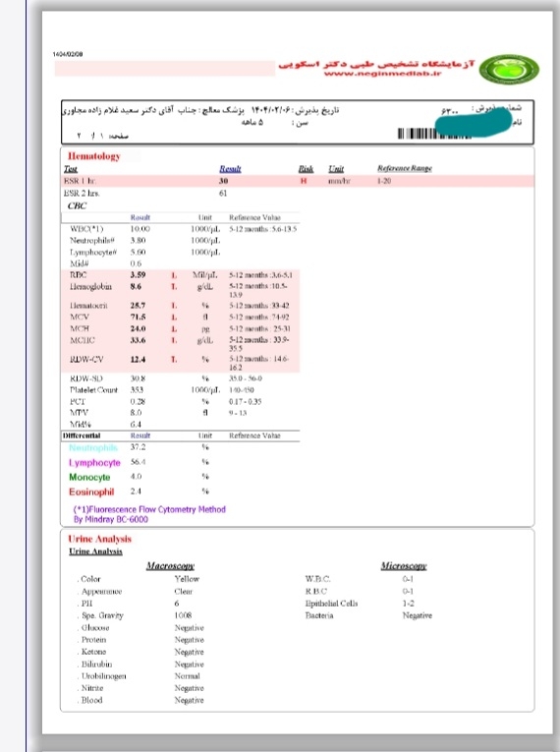Select the Hematology section heading
Image resolution: width=560 pixels, height=752 pixels.
point(94,156)
